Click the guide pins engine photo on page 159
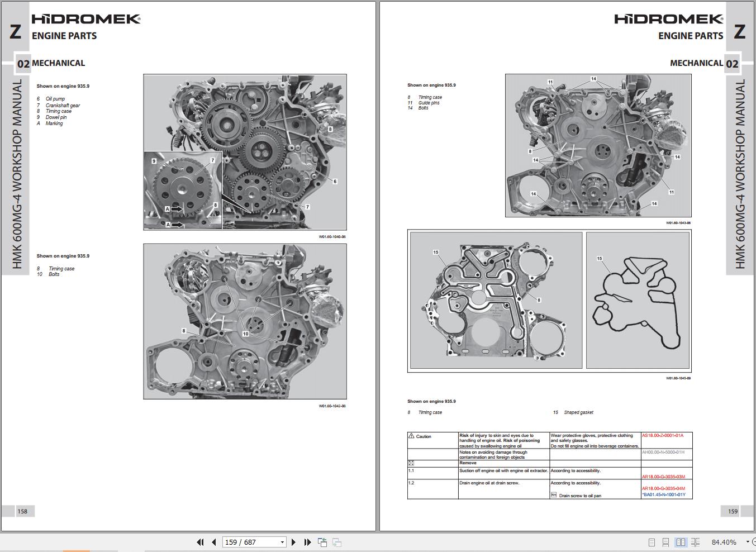The height and width of the screenshot is (552, 756). click(x=598, y=145)
